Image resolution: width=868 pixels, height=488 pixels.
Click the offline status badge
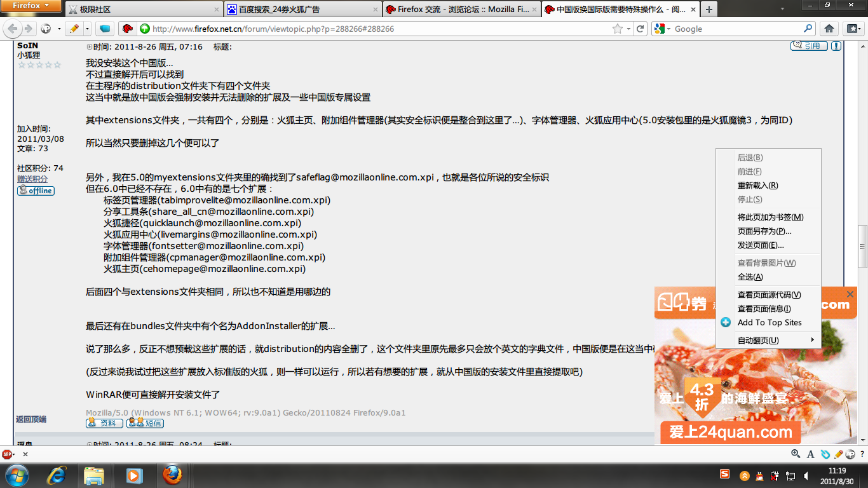click(x=36, y=191)
